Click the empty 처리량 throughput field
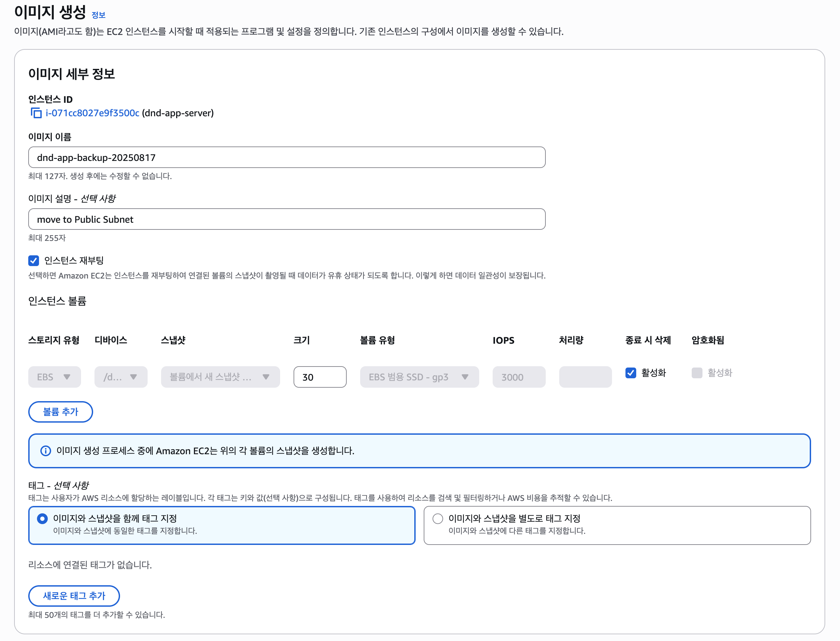Screen dimensions: 840x641 585,377
